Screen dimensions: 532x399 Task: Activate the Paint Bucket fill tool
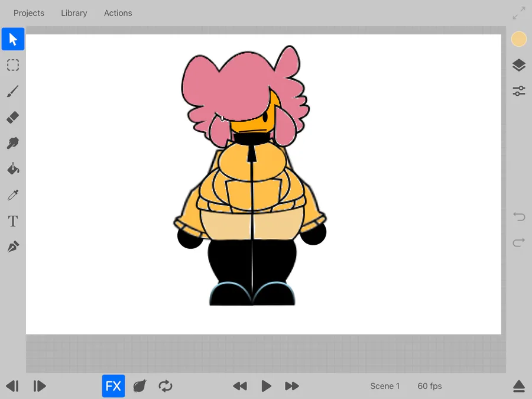(13, 169)
